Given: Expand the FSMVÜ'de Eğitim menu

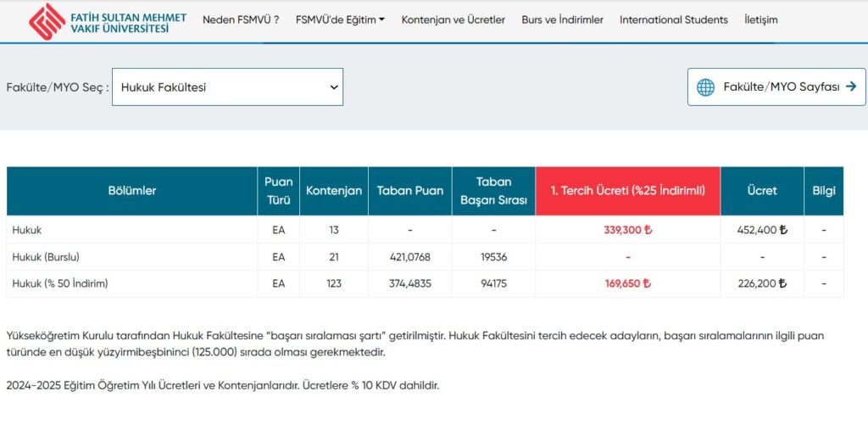Looking at the screenshot, I should pyautogui.click(x=340, y=20).
